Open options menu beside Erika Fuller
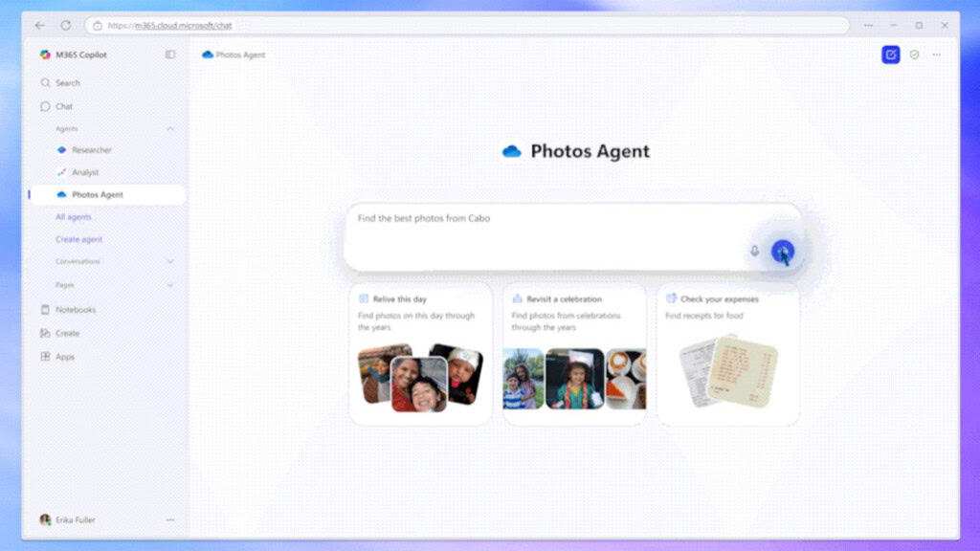980x551 pixels. pos(170,519)
